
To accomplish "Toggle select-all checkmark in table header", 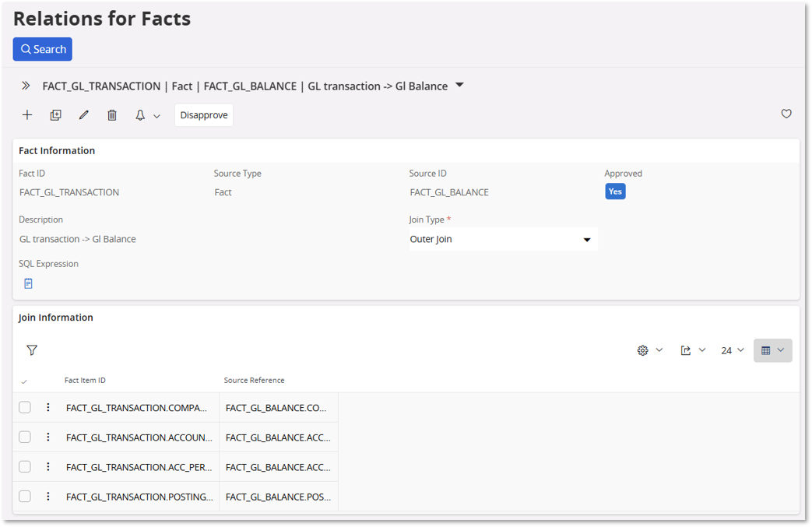I will (24, 381).
